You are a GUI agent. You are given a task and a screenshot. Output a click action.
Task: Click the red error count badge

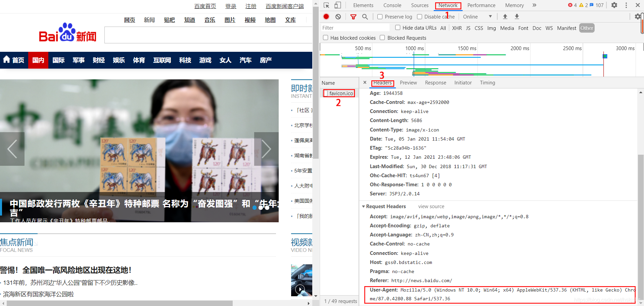572,5
